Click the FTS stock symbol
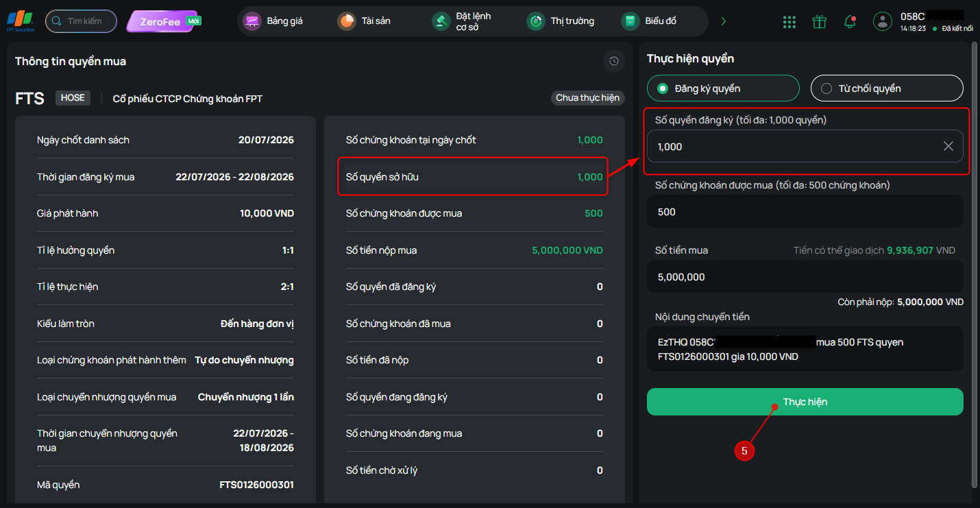980x508 pixels. [30, 99]
